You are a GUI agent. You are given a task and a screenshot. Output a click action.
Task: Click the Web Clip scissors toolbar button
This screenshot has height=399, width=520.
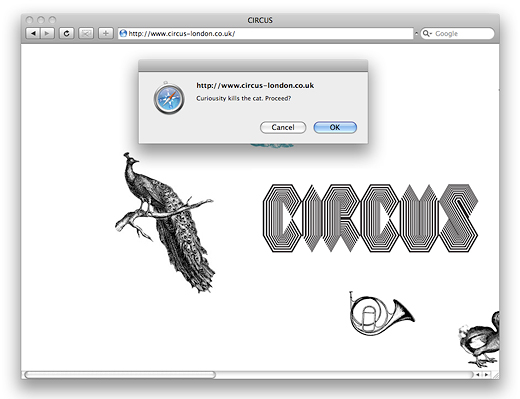tap(86, 34)
